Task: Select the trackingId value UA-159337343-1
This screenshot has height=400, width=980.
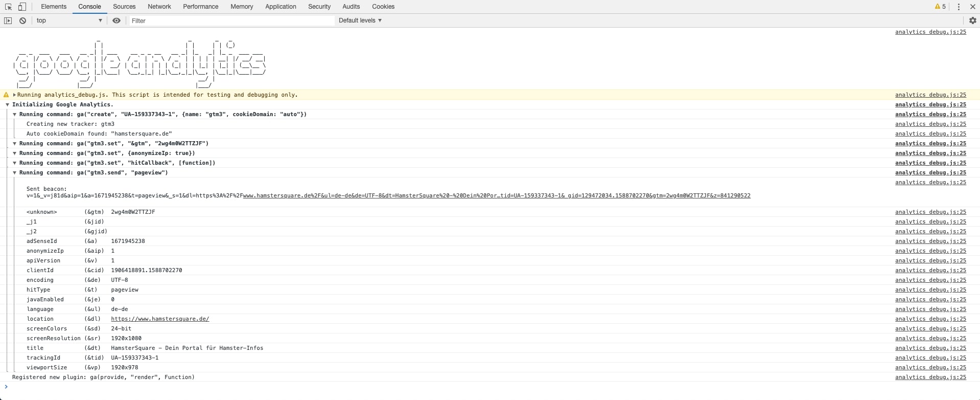Action: click(x=135, y=358)
